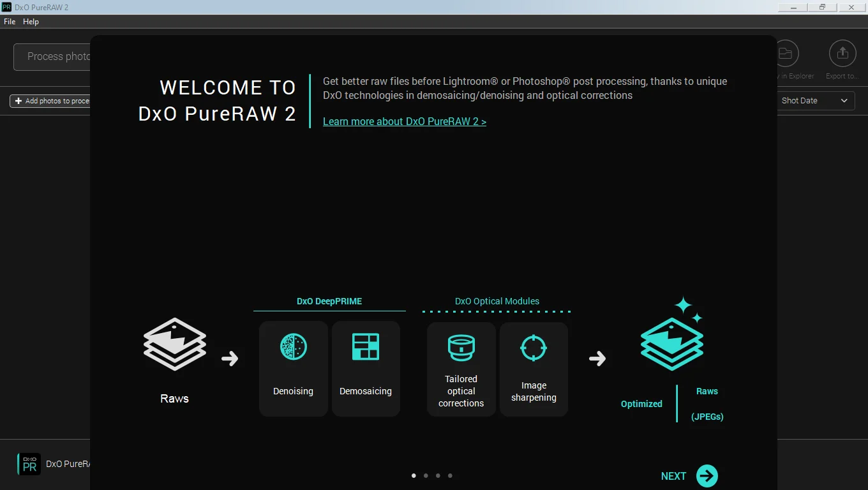Viewport: 868px width, 490px height.
Task: Click the WELCOME TO DxO PureRAW 2 heading
Action: point(217,101)
